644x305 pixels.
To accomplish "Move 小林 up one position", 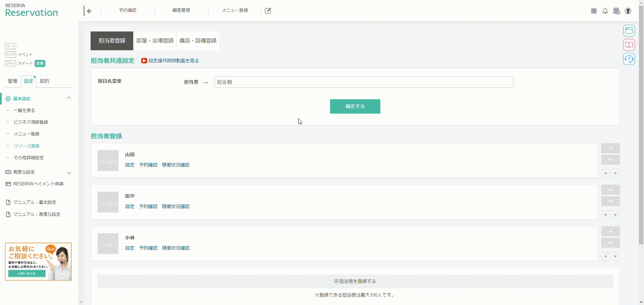I will (610, 231).
